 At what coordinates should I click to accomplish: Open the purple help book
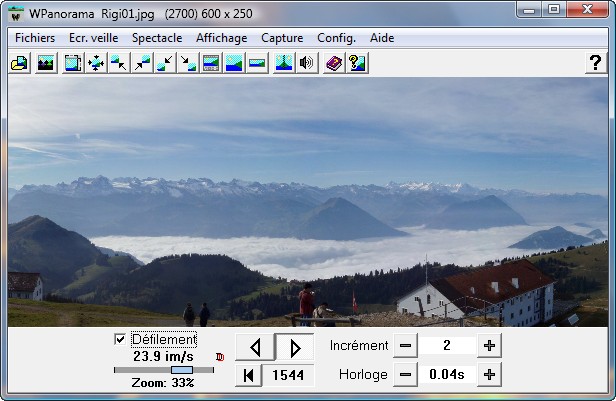point(334,63)
